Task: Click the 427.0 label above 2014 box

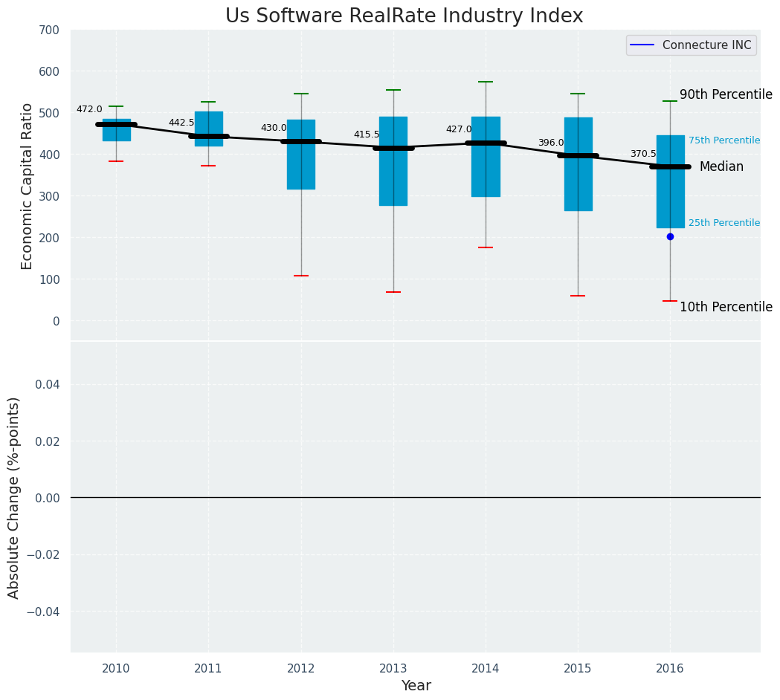Action: [x=459, y=129]
